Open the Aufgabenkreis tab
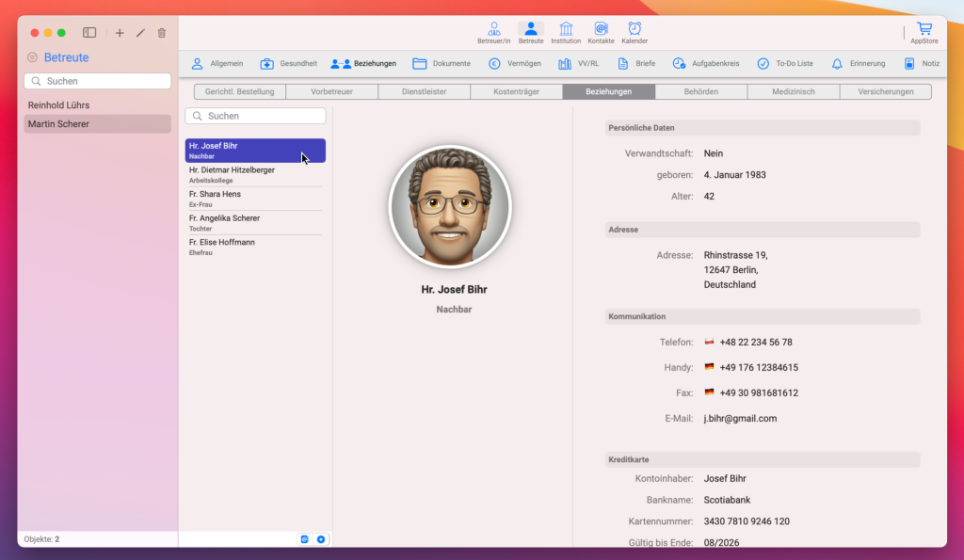The width and height of the screenshot is (964, 560). click(706, 63)
